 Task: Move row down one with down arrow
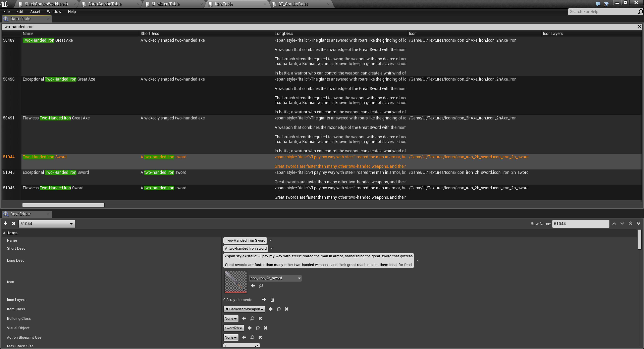[x=622, y=223]
